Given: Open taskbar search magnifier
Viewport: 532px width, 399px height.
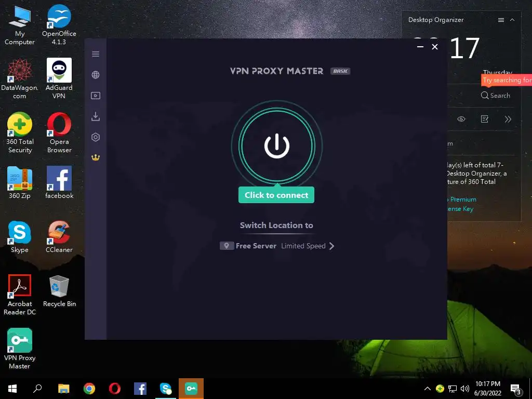Looking at the screenshot, I should pos(37,389).
